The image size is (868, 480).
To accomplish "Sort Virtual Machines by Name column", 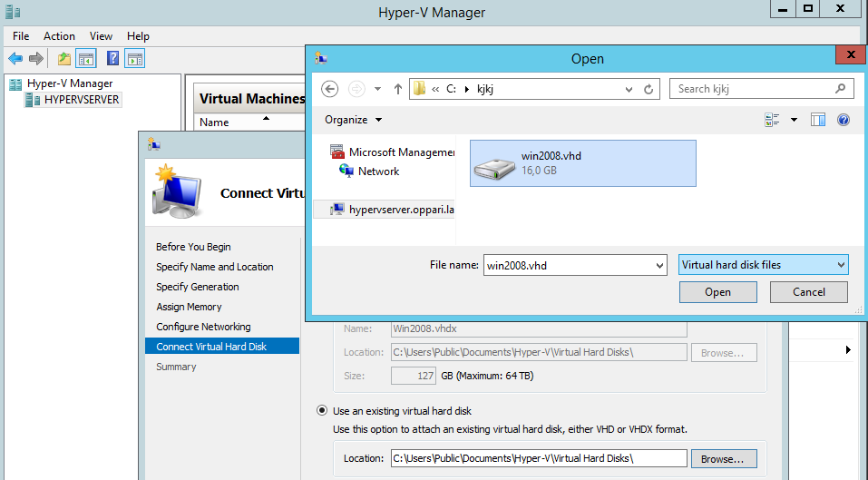I will [214, 122].
